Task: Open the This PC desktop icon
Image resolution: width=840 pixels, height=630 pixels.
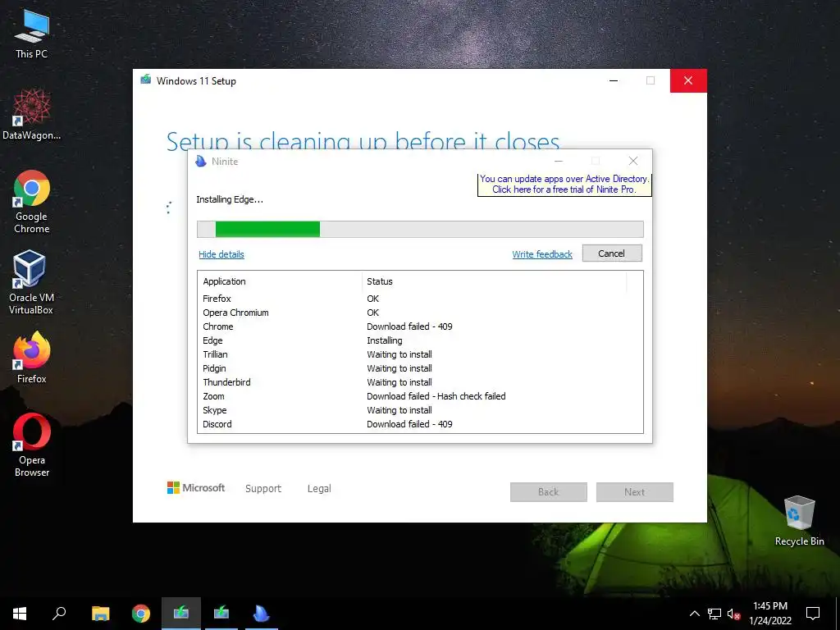Action: coord(31,34)
